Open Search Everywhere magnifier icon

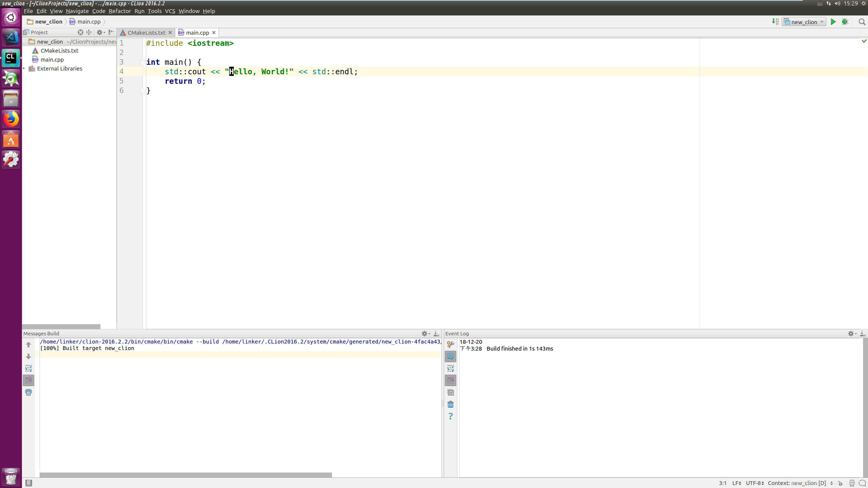tap(861, 22)
